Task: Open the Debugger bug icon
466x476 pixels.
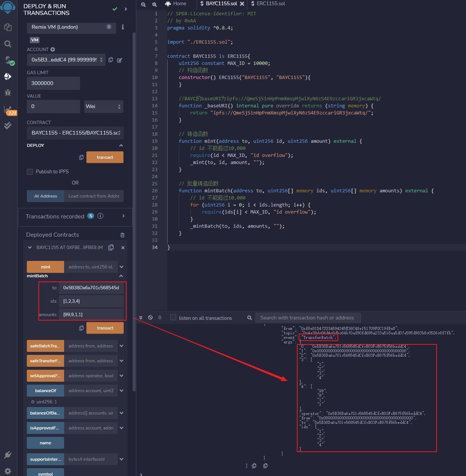Action: (x=7, y=93)
